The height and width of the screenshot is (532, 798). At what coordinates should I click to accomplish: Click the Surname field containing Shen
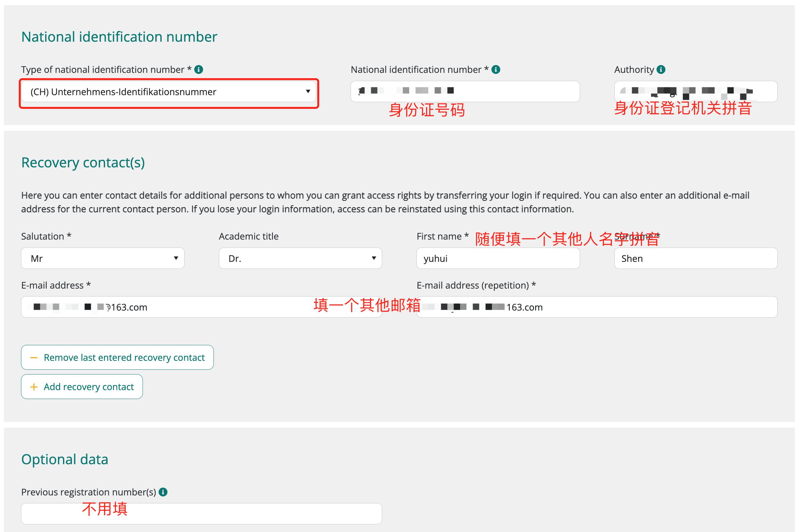696,259
